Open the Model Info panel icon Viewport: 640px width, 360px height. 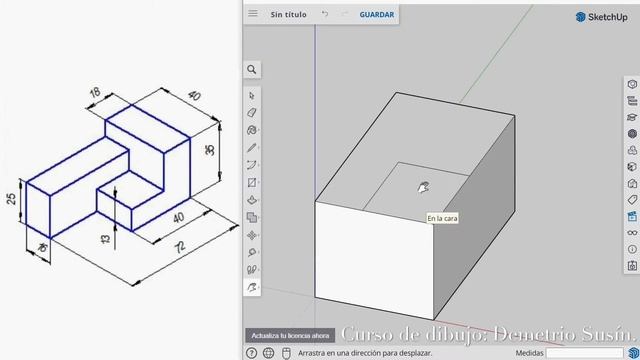point(632,249)
